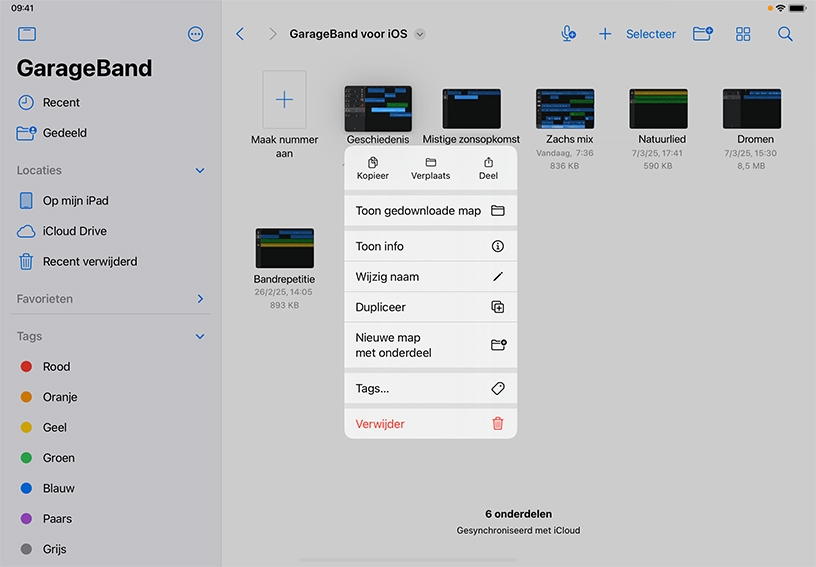Select the Geel yellow tag
The width and height of the screenshot is (816, 567).
coord(110,428)
